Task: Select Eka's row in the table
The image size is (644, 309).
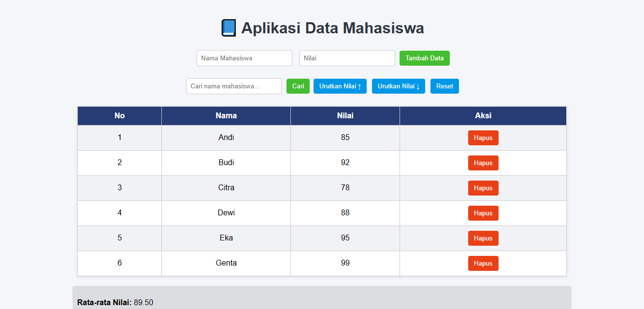Action: pyautogui.click(x=226, y=238)
